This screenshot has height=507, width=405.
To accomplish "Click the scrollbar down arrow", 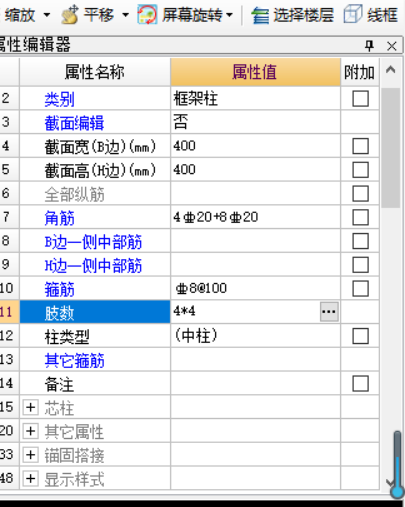I will tap(389, 482).
